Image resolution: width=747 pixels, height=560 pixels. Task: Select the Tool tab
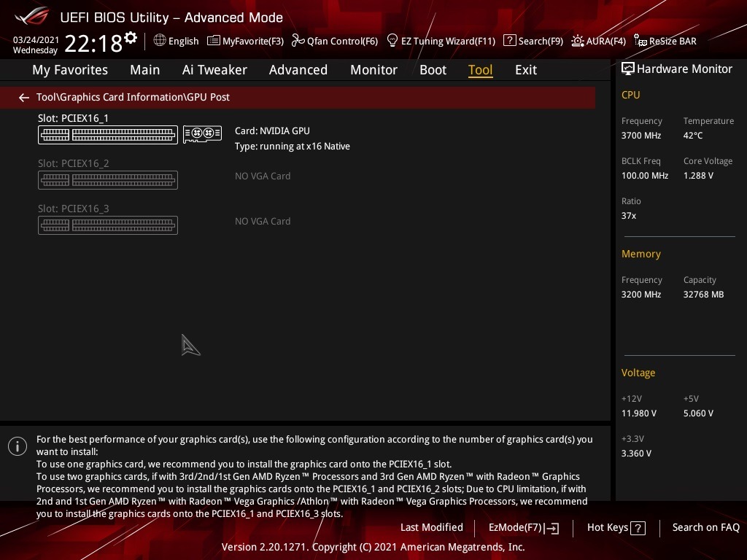(x=480, y=70)
